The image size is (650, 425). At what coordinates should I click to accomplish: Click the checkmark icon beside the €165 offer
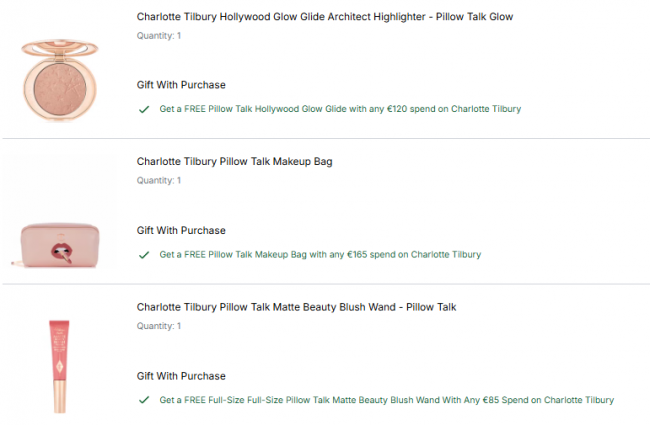pos(144,255)
